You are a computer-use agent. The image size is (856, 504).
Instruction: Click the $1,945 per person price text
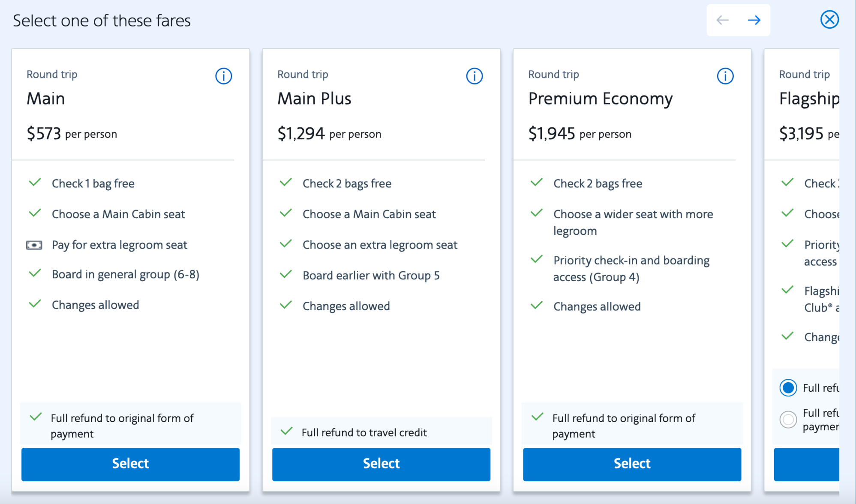click(580, 133)
